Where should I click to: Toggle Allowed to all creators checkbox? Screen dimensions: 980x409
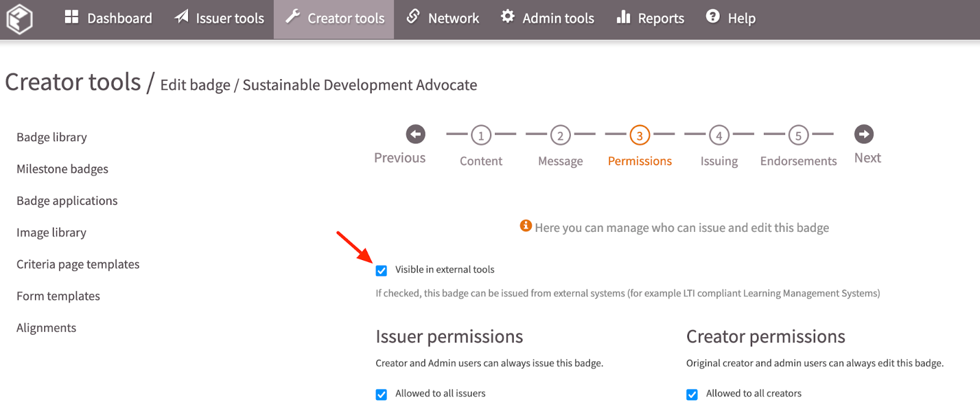(x=692, y=394)
